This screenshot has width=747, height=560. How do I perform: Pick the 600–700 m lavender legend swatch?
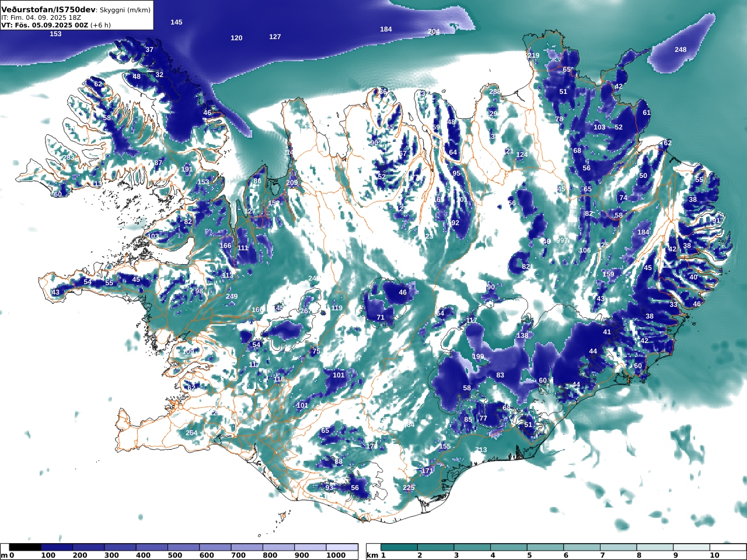(215, 547)
